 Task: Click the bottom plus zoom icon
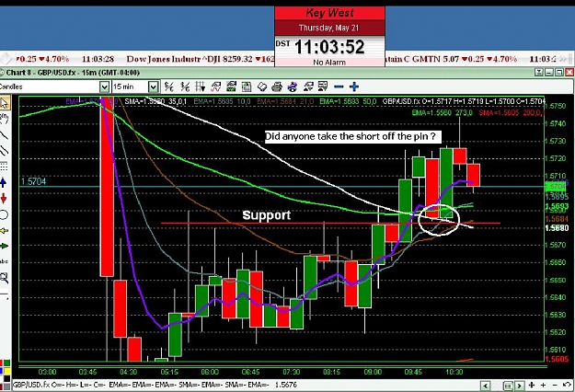[x=543, y=385]
